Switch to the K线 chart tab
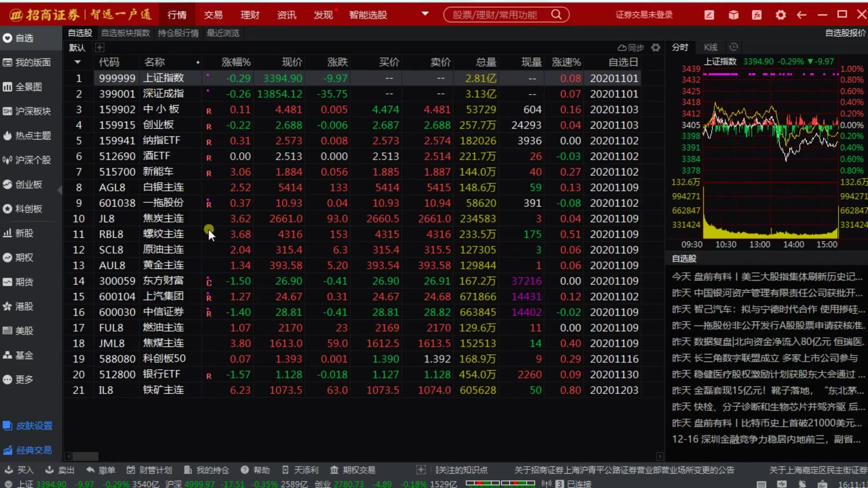 [711, 47]
